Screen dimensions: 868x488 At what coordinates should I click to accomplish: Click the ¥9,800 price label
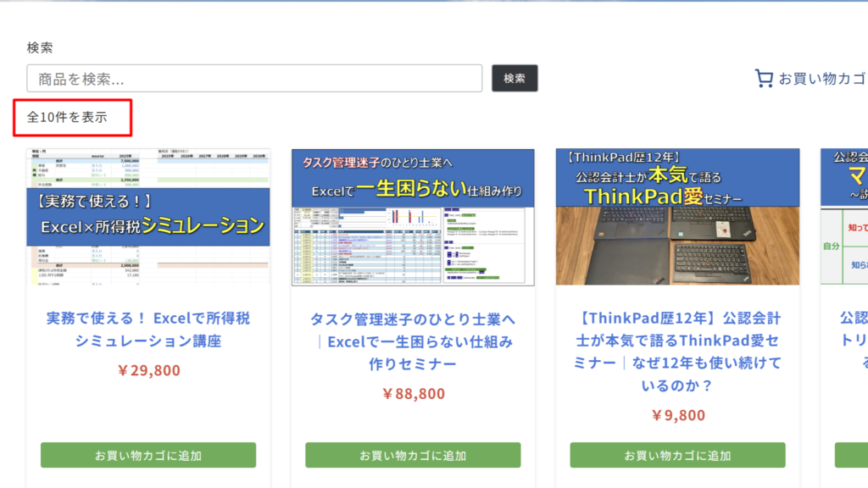click(x=677, y=415)
